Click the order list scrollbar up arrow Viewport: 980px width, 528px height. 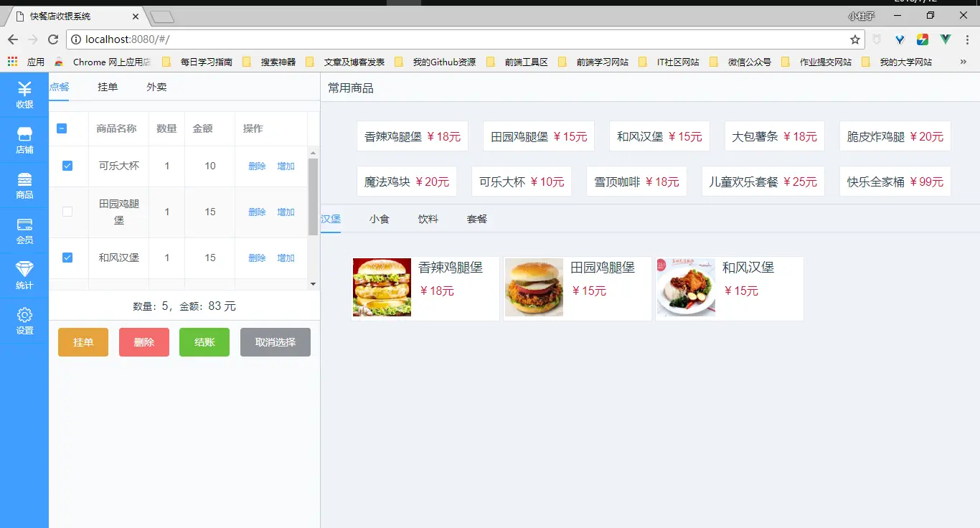(313, 152)
